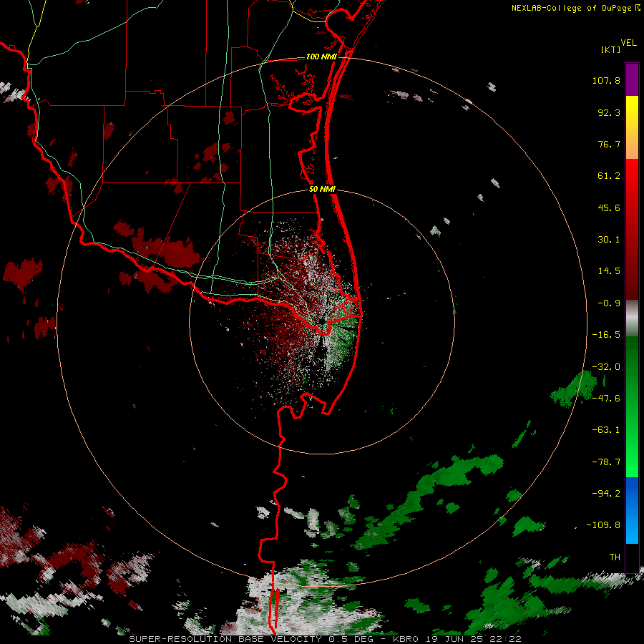Click the 76.7 legend value
This screenshot has width=644, height=644.
click(x=609, y=144)
